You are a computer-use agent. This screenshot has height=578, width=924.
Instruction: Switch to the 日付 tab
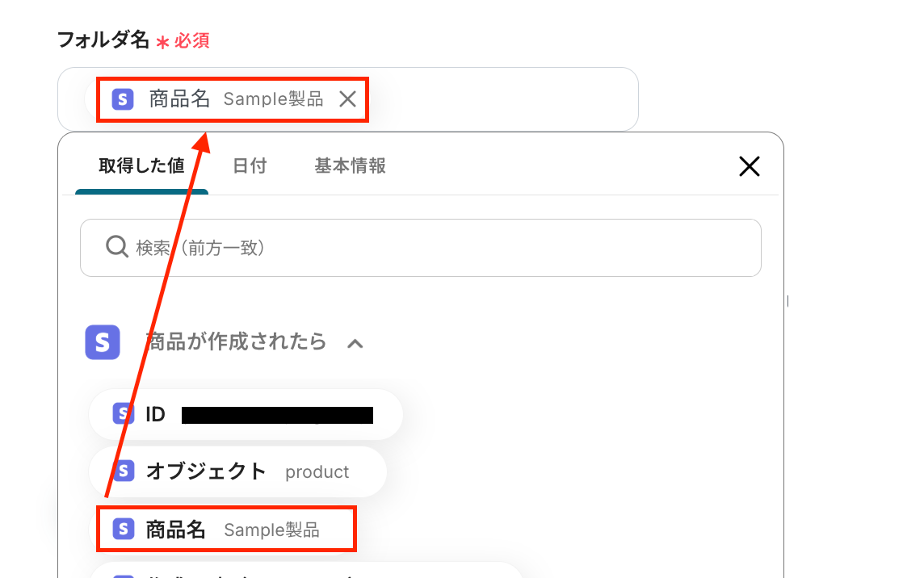[250, 165]
